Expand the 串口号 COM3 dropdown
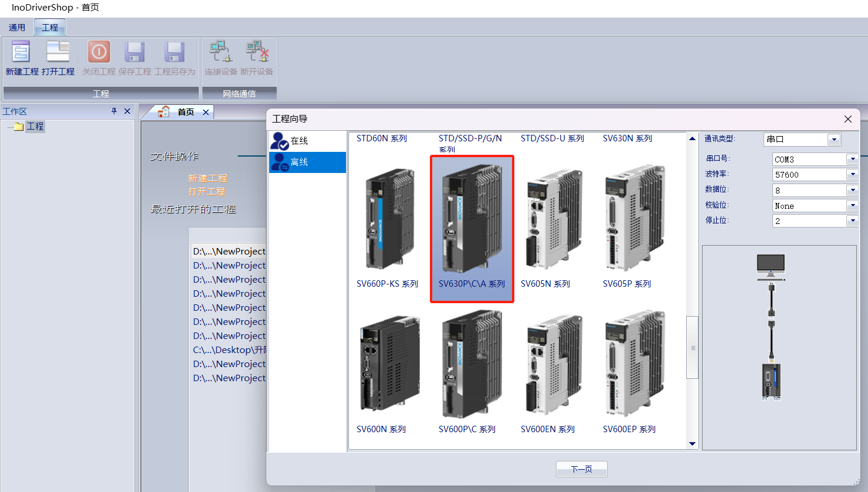This screenshot has height=492, width=868. (852, 160)
